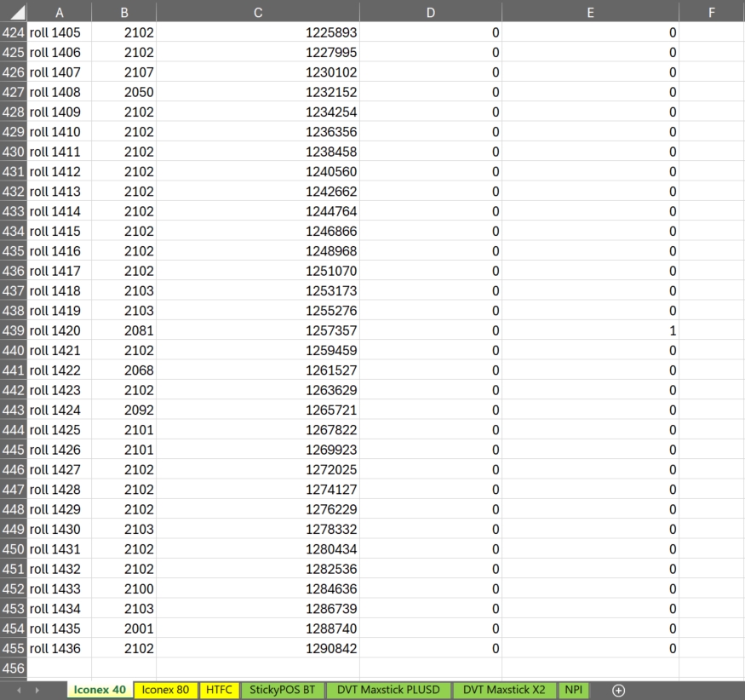Select column F header
This screenshot has height=700, width=745.
pos(712,12)
